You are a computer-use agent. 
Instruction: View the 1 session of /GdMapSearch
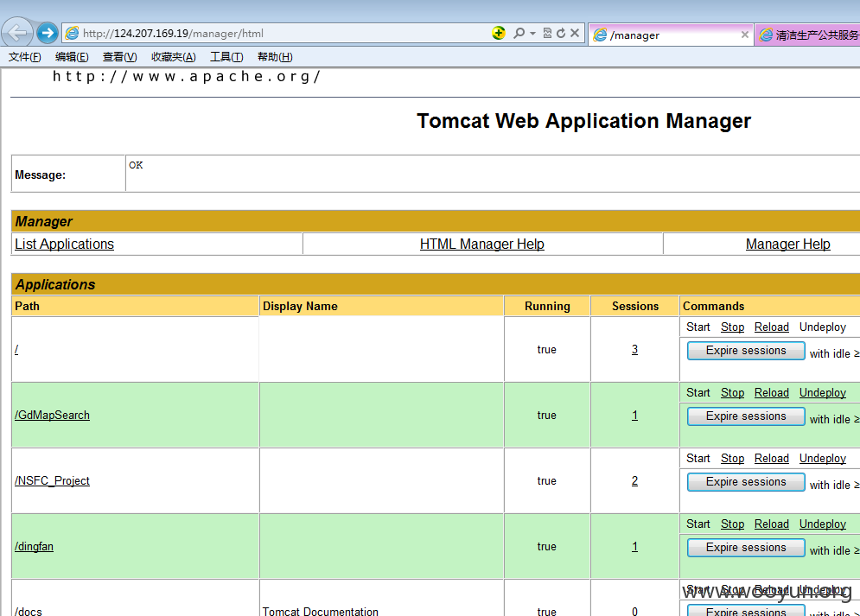click(634, 416)
